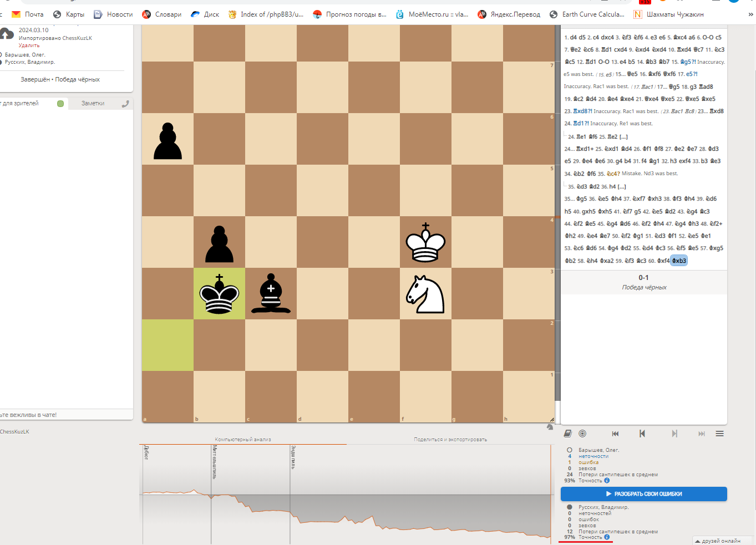Click the 4 неточности line for Барышев

[x=588, y=456]
